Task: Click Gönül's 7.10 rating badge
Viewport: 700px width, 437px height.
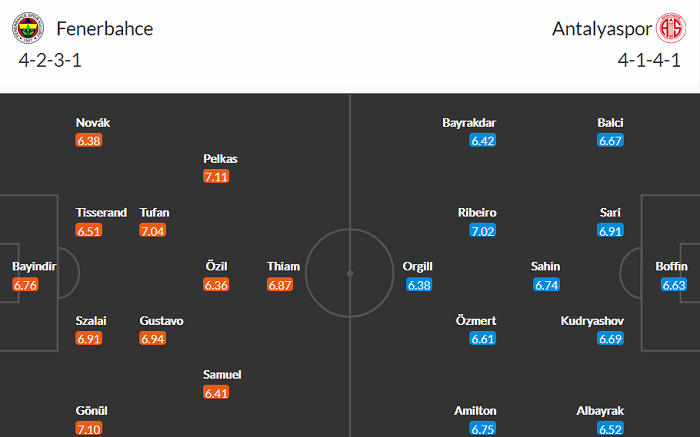Action: click(89, 429)
